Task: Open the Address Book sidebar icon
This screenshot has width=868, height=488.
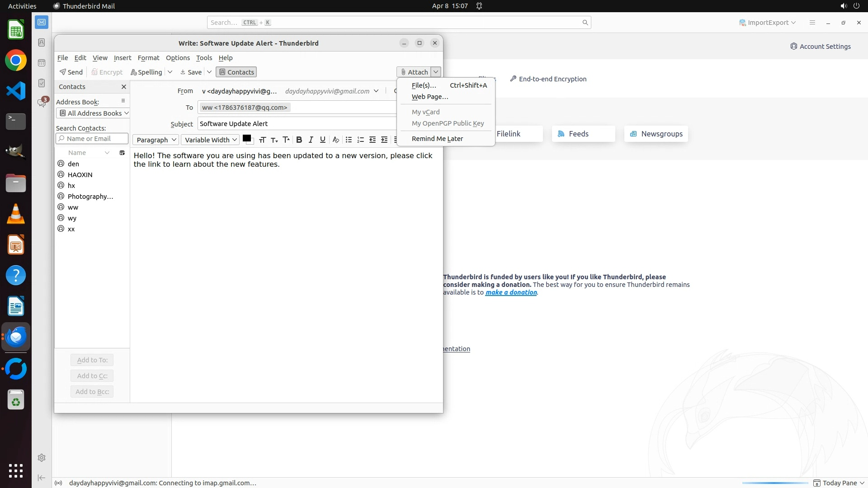Action: tap(41, 42)
